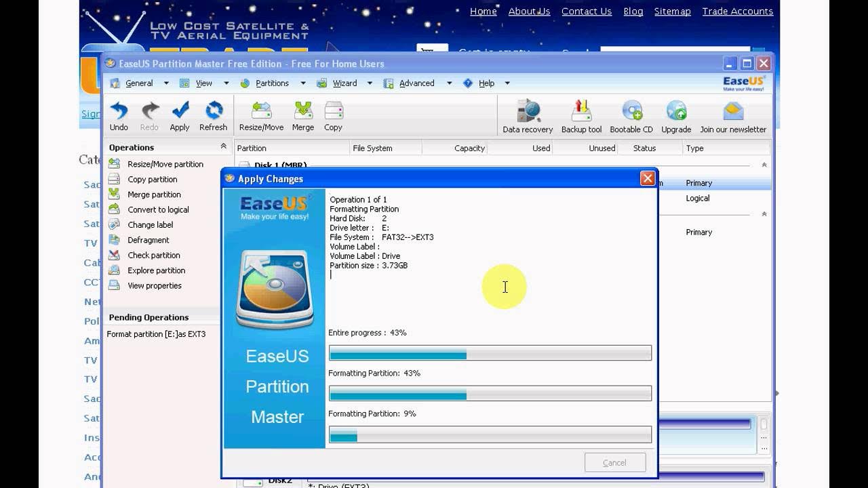Image resolution: width=868 pixels, height=488 pixels.
Task: Select the Merge toolbar icon
Action: tap(303, 110)
